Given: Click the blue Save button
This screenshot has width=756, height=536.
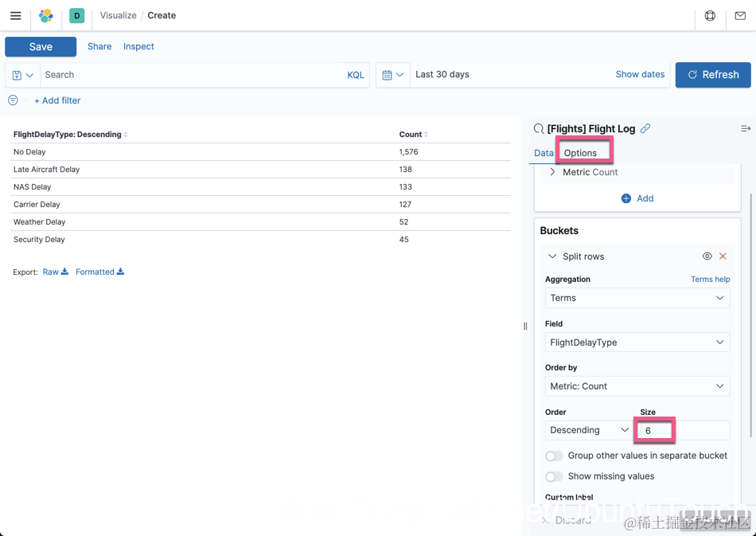Looking at the screenshot, I should [41, 47].
